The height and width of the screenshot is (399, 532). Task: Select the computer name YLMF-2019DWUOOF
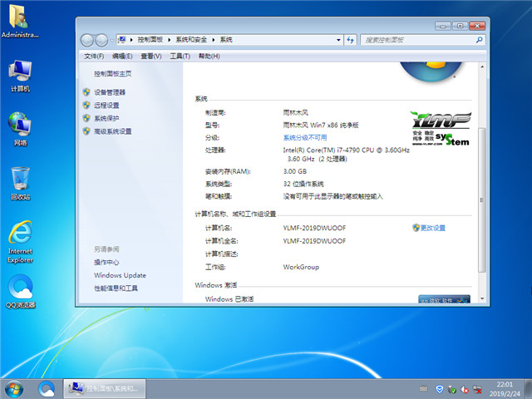[x=314, y=228]
